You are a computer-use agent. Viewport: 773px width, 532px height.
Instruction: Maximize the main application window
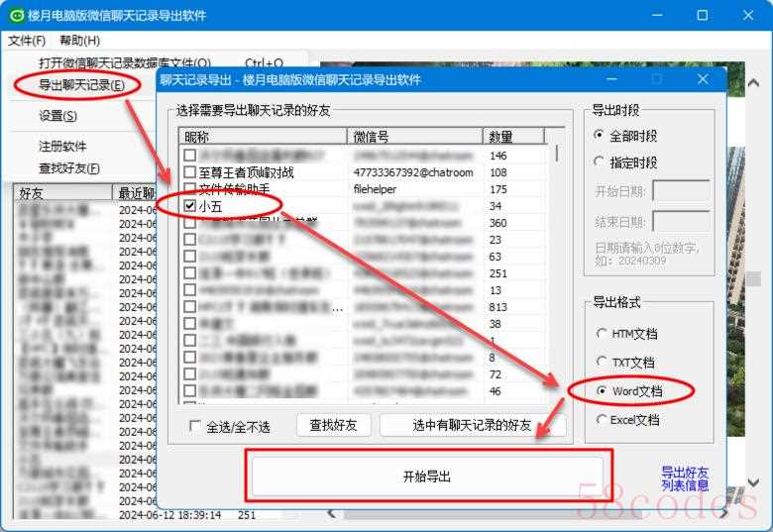[x=703, y=15]
